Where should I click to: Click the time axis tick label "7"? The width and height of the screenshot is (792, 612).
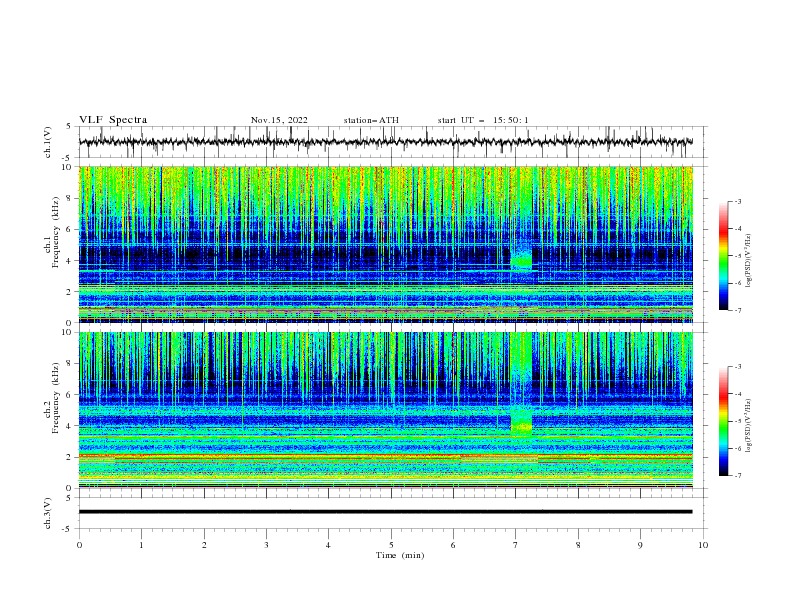click(516, 545)
